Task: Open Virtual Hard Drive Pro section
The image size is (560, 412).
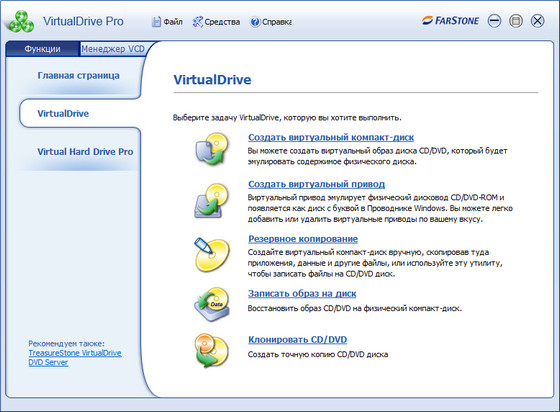Action: (x=85, y=151)
